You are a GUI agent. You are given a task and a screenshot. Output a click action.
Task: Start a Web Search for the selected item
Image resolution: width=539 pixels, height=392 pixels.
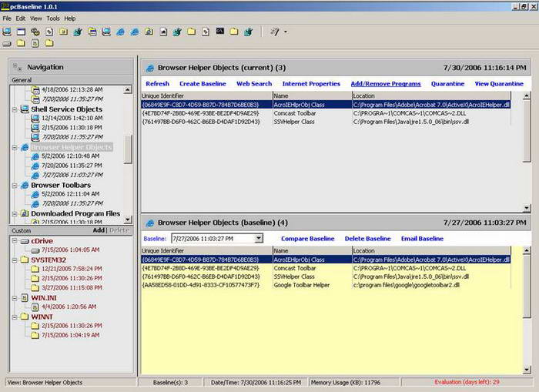click(254, 83)
